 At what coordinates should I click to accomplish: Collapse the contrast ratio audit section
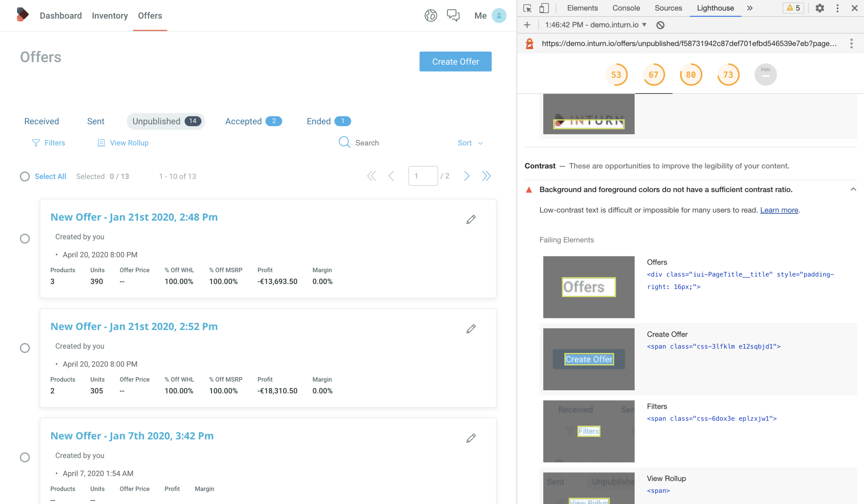click(853, 189)
